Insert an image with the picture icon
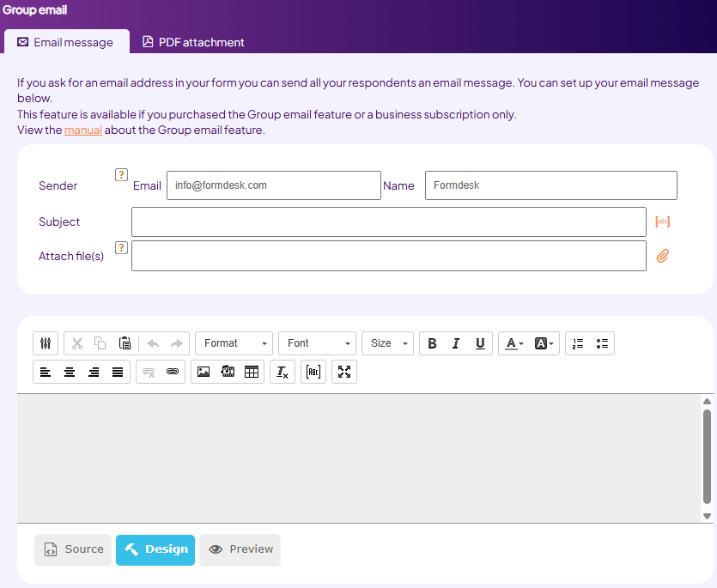This screenshot has height=588, width=717. pyautogui.click(x=204, y=373)
